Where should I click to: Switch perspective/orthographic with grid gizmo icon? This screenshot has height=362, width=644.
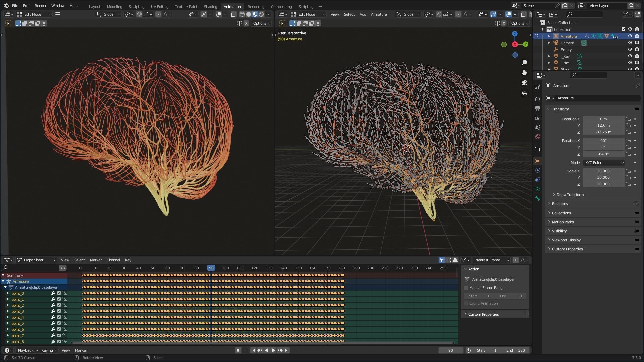pos(524,93)
